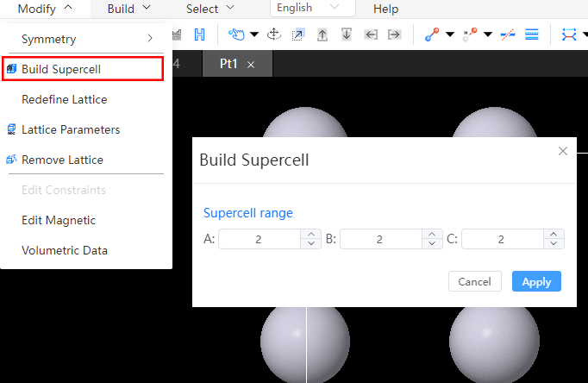Screen dimensions: 588x383
Task: Open the English language dropdown
Action: (x=313, y=8)
